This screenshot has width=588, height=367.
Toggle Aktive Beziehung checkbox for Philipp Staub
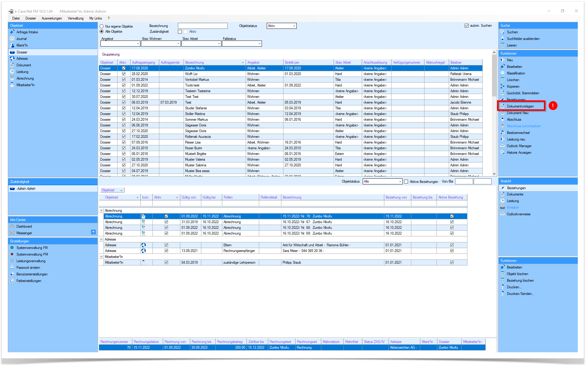click(x=452, y=262)
